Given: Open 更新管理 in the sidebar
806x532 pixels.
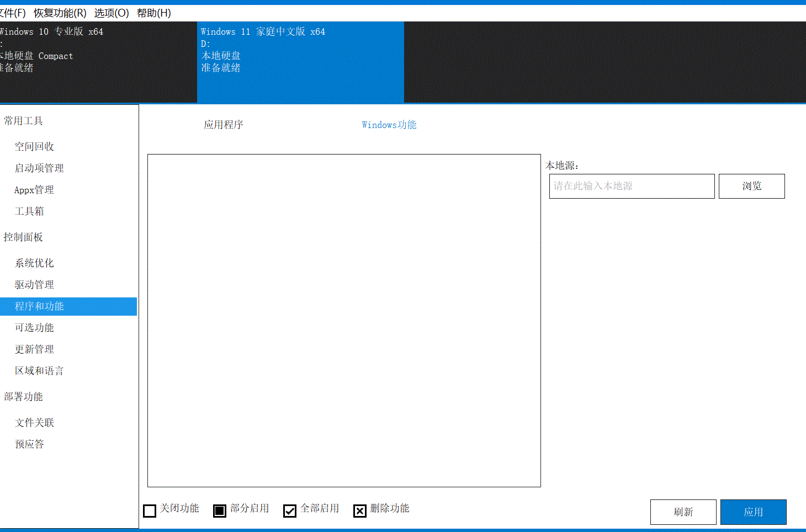Looking at the screenshot, I should pos(34,349).
